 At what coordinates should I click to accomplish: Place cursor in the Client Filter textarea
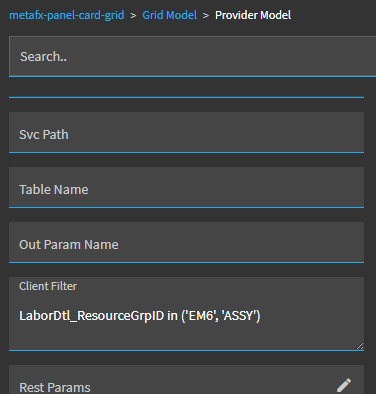(186, 314)
